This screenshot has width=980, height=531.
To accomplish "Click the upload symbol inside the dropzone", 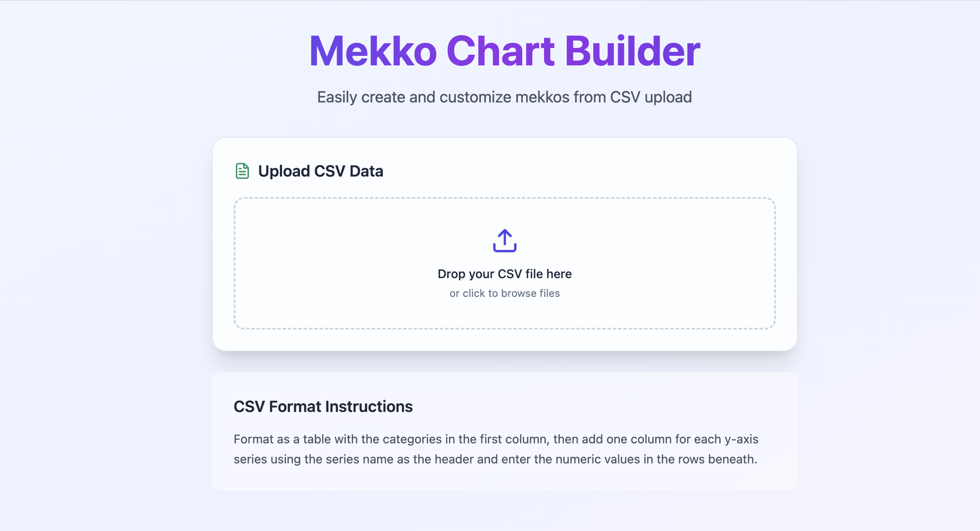I will (x=504, y=240).
